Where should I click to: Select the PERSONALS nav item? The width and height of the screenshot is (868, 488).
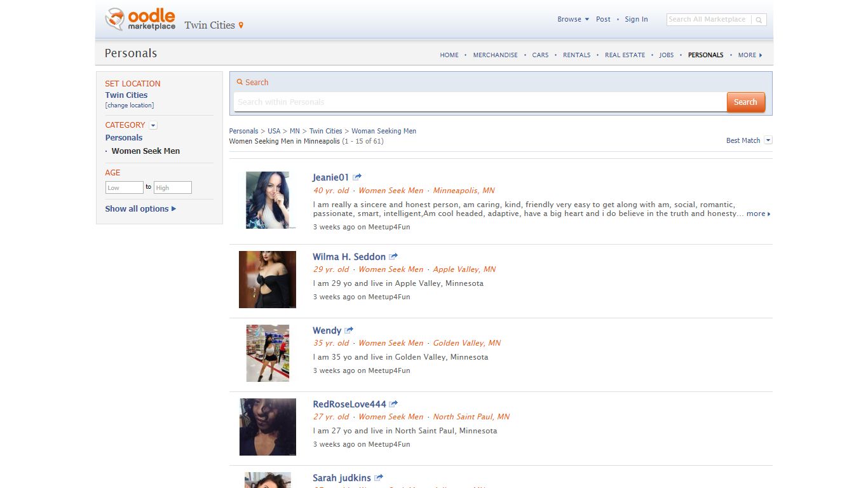[x=705, y=55]
